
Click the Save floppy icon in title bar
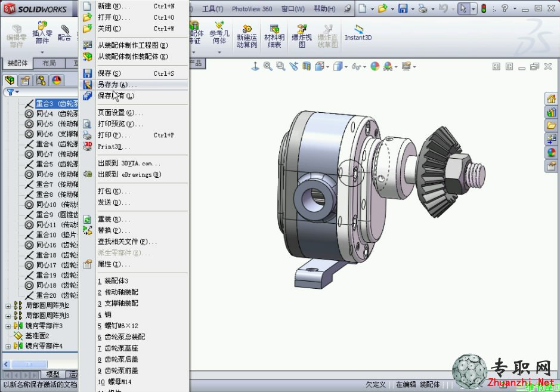[x=403, y=8]
